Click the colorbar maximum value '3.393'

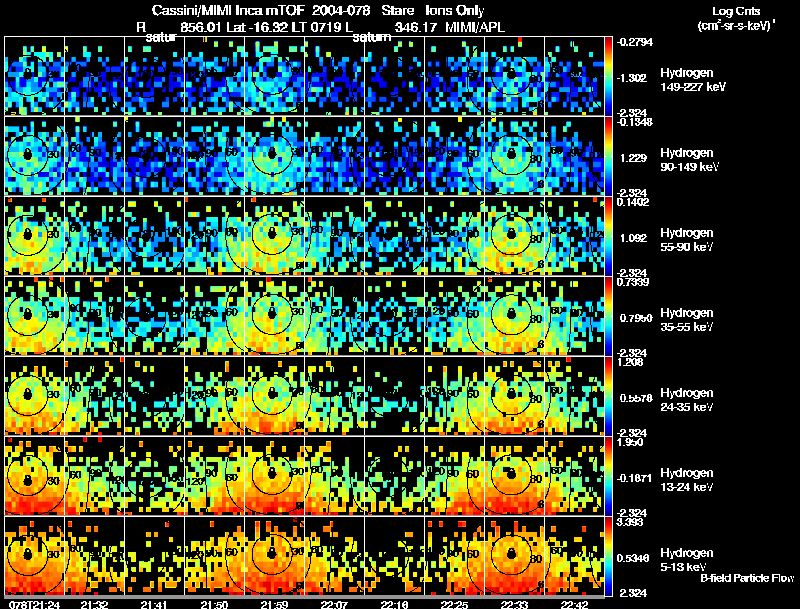(x=630, y=522)
